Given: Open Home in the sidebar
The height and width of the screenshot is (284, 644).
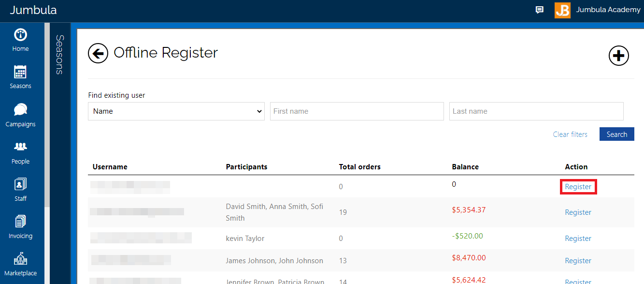Looking at the screenshot, I should [x=20, y=41].
